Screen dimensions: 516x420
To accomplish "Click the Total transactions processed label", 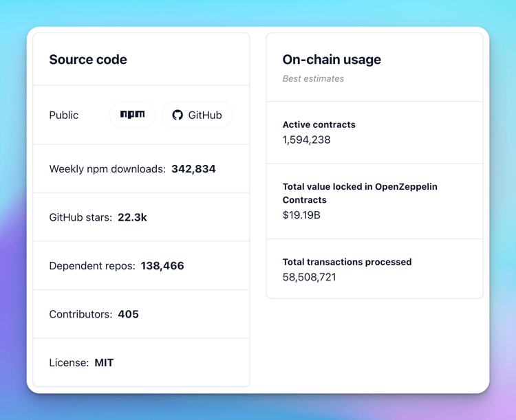I will pyautogui.click(x=347, y=262).
